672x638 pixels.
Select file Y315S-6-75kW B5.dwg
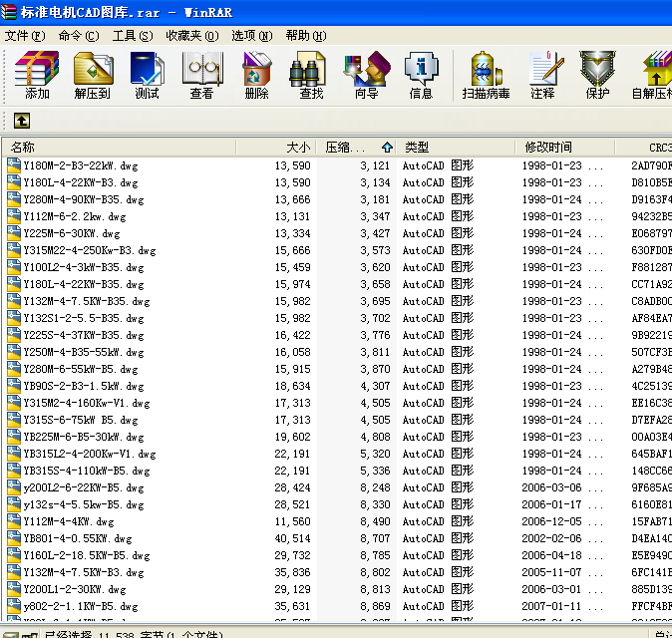(81, 420)
